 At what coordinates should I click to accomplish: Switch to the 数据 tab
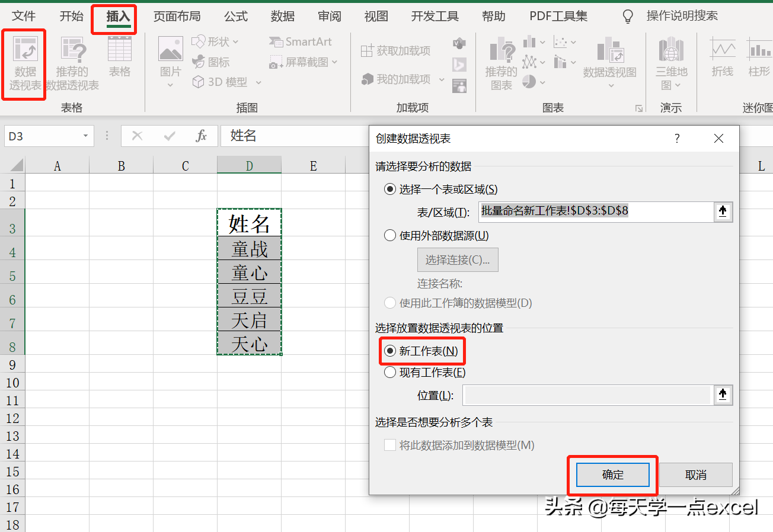pyautogui.click(x=283, y=16)
